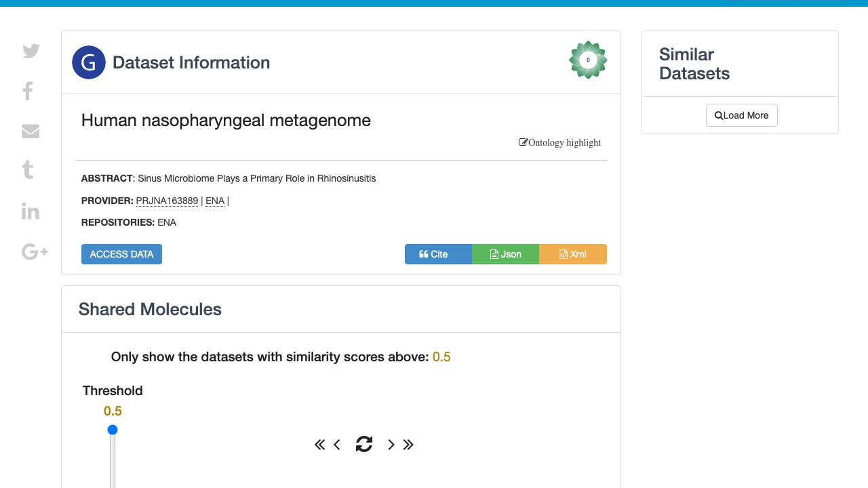Click the Dataset Information heading

[191, 62]
